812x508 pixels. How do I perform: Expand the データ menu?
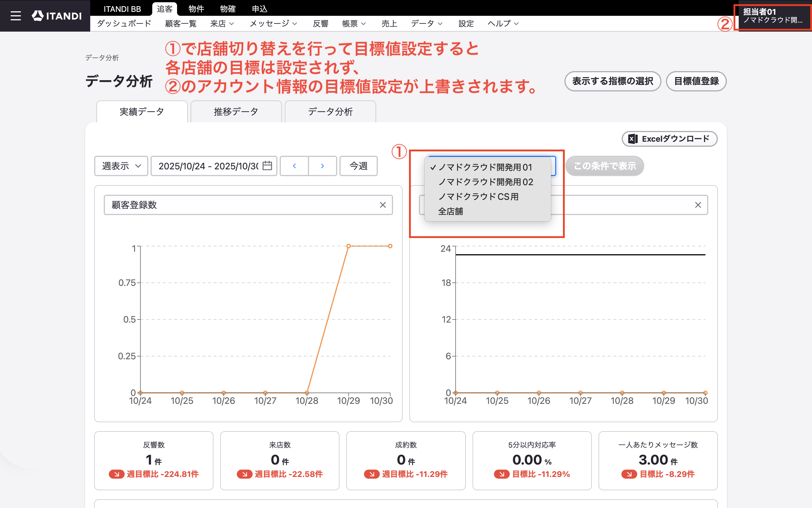[427, 23]
